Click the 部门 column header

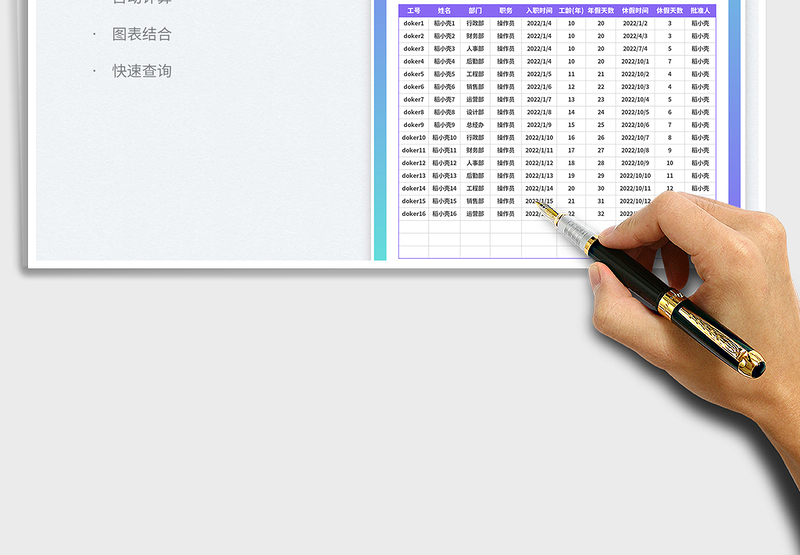tap(475, 10)
